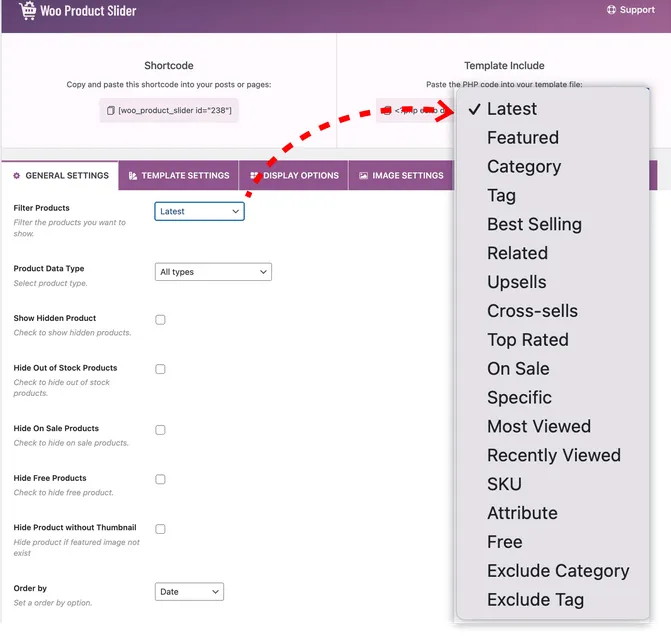Viewport: 671px width, 636px height.
Task: Click the Filter Products label
Action: (x=42, y=208)
